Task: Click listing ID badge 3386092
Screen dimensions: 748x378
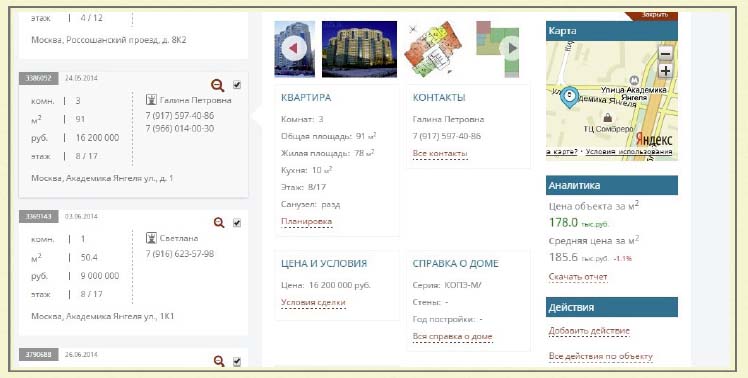Action: pyautogui.click(x=39, y=78)
